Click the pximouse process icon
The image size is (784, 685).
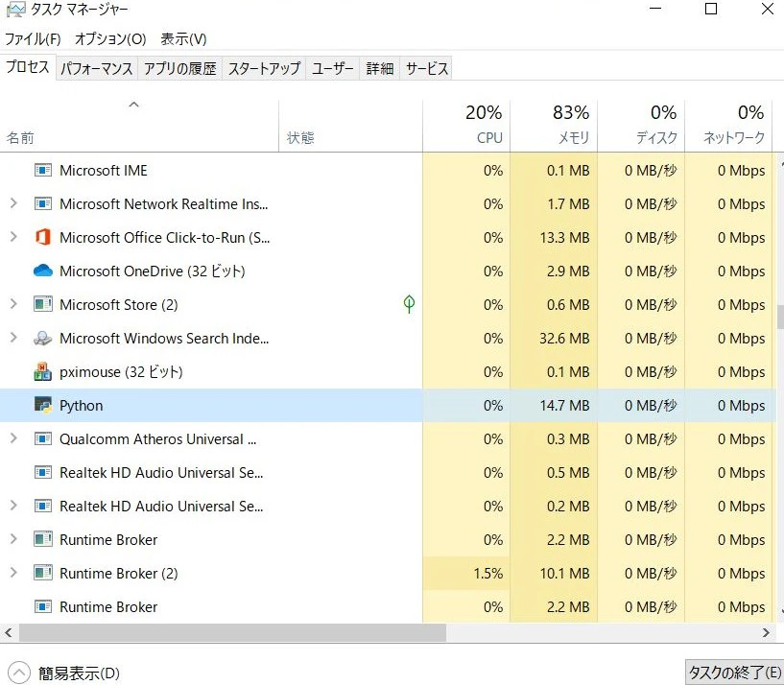click(x=43, y=371)
